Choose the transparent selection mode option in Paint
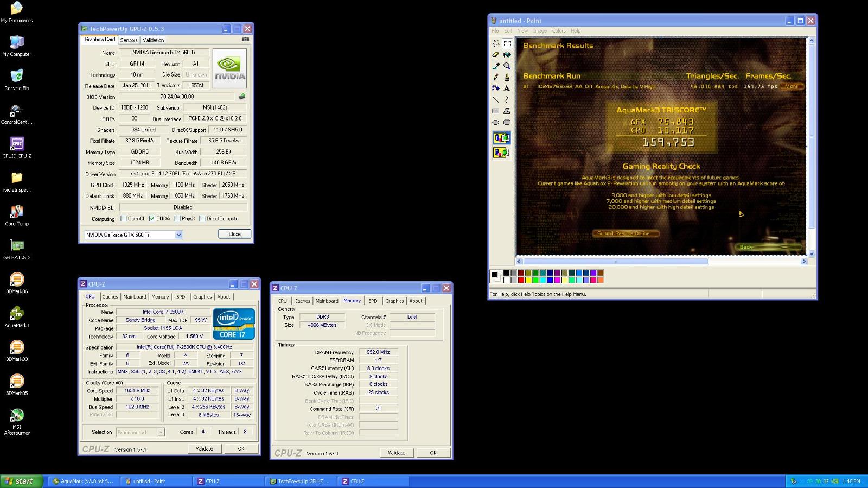This screenshot has width=868, height=488. [x=501, y=153]
